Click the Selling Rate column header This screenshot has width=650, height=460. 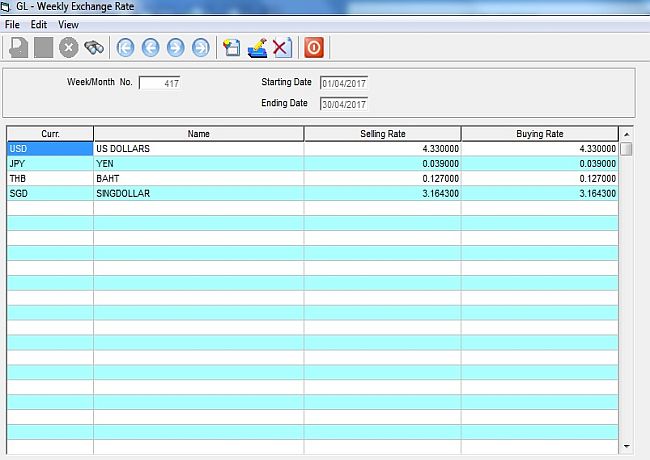pyautogui.click(x=382, y=133)
